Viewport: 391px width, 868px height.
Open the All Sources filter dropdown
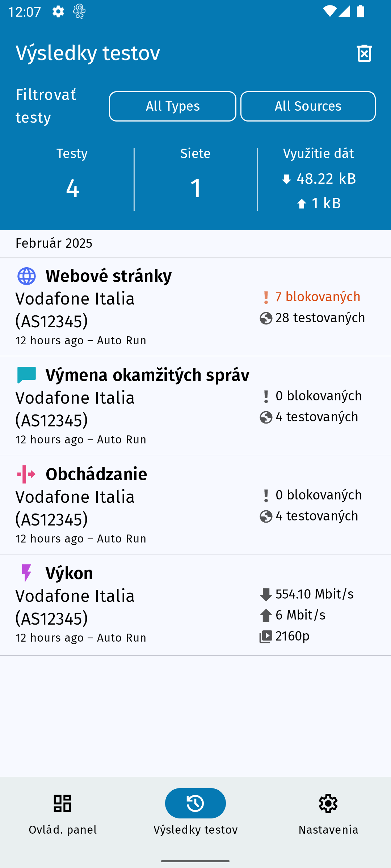coord(308,106)
